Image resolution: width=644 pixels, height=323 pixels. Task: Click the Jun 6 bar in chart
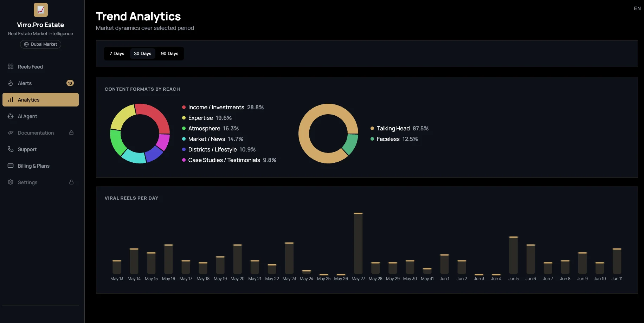[x=531, y=259]
